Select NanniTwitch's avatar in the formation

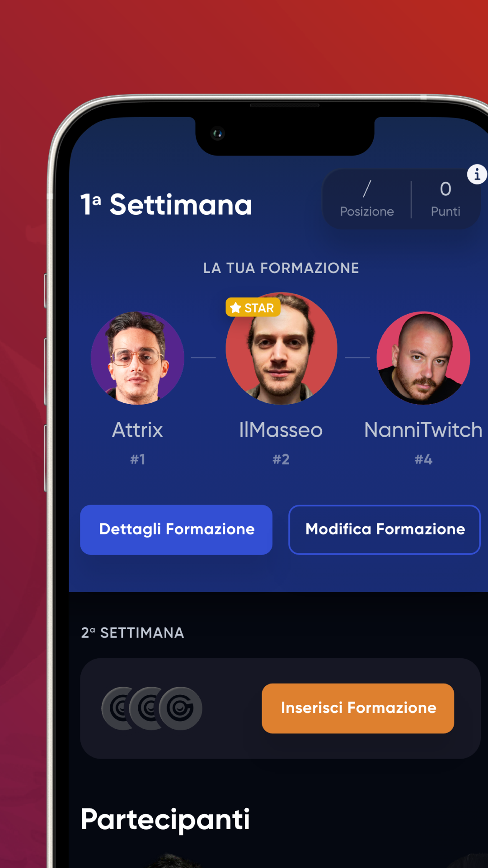[x=423, y=358]
